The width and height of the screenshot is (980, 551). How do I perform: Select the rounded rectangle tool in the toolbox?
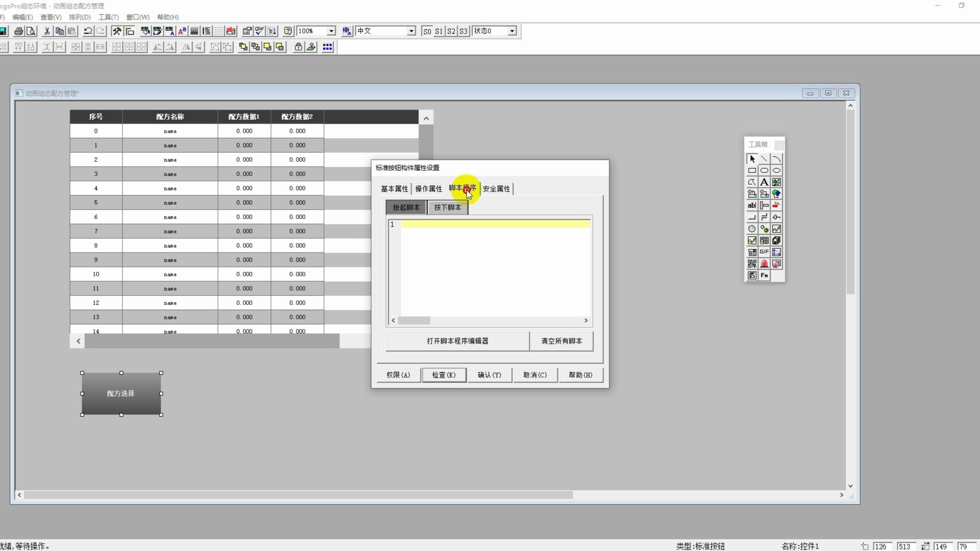tap(764, 171)
